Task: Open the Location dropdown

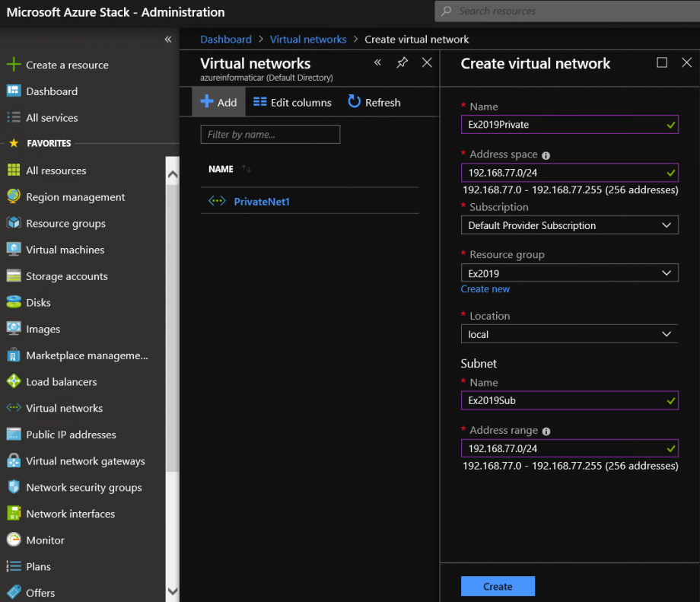Action: pos(569,334)
